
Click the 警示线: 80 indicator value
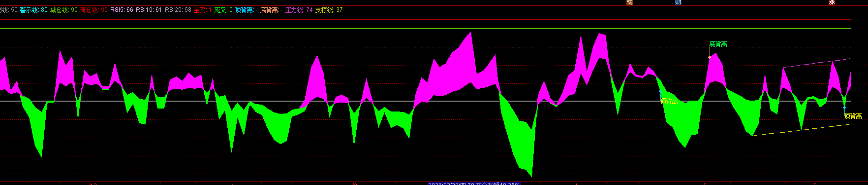pyautogui.click(x=34, y=10)
